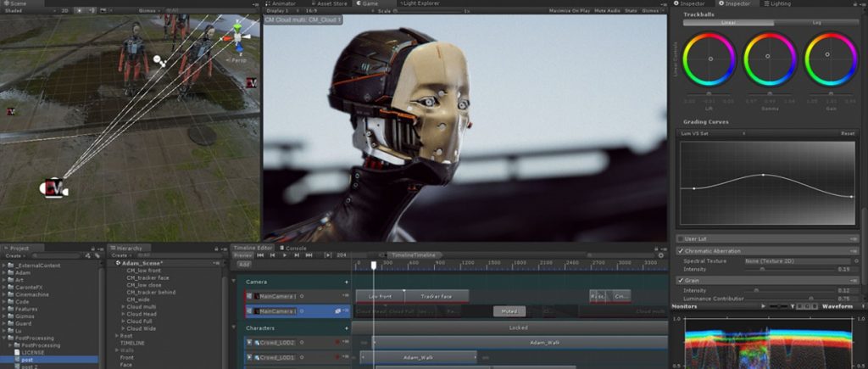Expand the _ExternalContent folder
Screen dimensions: 868x369
[4, 266]
